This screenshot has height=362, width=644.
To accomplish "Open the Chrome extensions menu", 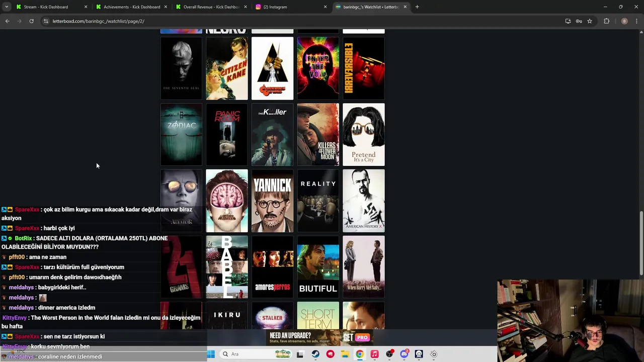I will (606, 21).
